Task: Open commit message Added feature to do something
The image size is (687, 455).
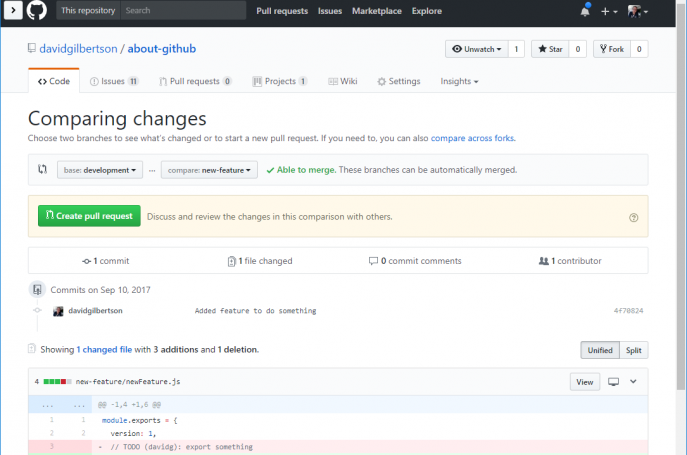Action: point(255,311)
